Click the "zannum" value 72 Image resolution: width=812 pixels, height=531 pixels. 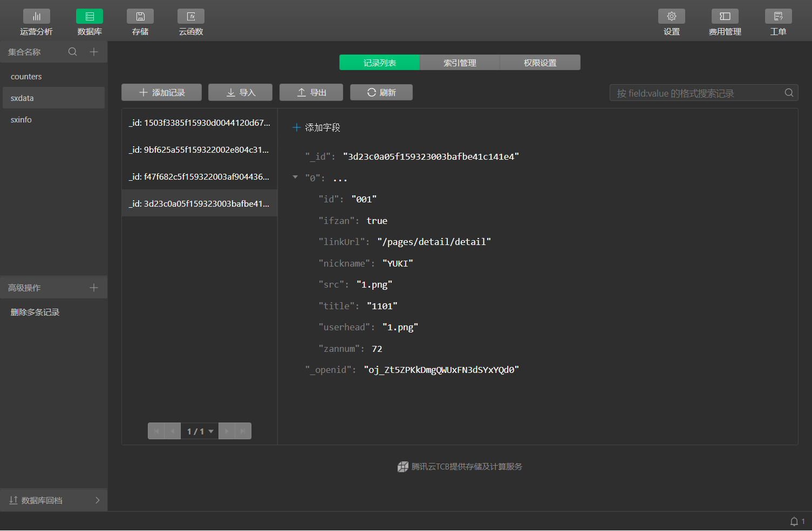(x=377, y=349)
